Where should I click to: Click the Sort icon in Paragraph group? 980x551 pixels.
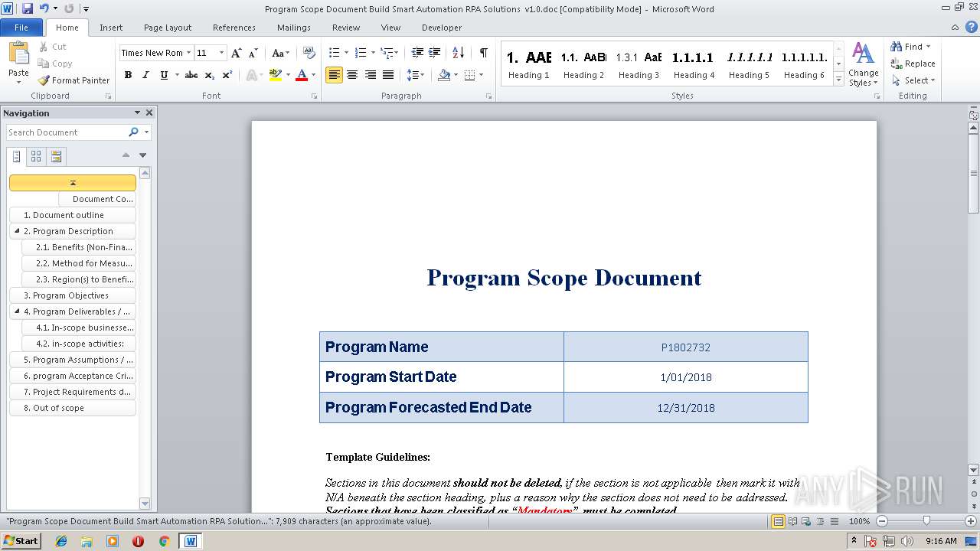(459, 53)
